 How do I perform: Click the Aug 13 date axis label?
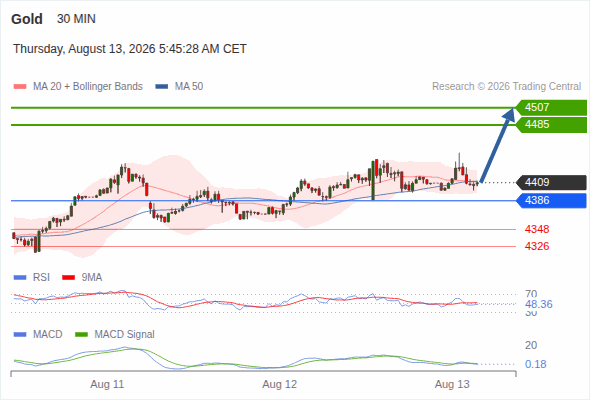(452, 385)
